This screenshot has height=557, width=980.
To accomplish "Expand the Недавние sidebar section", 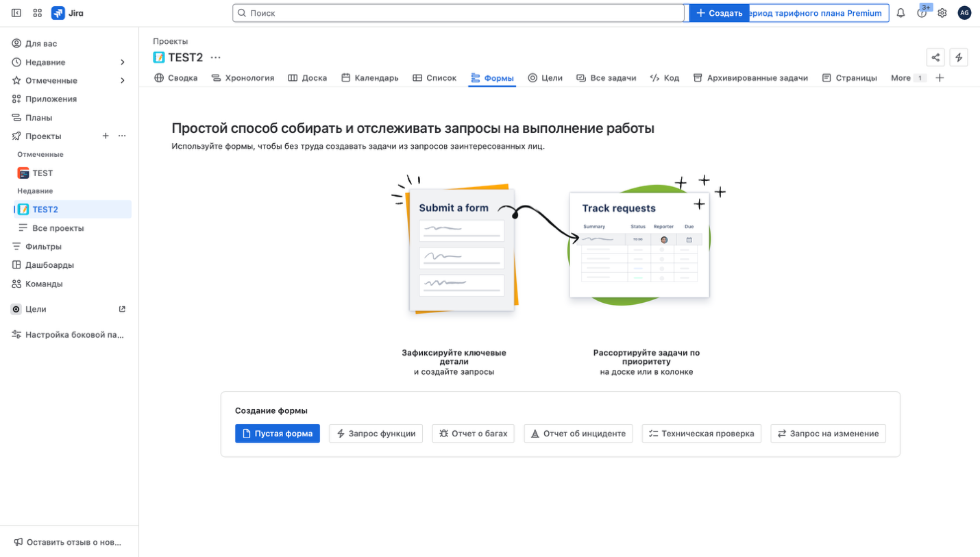I will point(123,62).
